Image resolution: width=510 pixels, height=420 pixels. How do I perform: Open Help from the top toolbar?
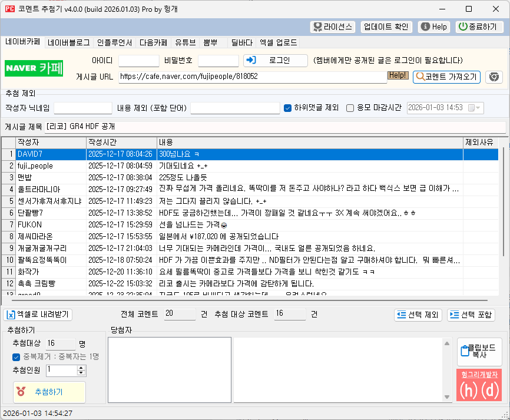tap(434, 27)
